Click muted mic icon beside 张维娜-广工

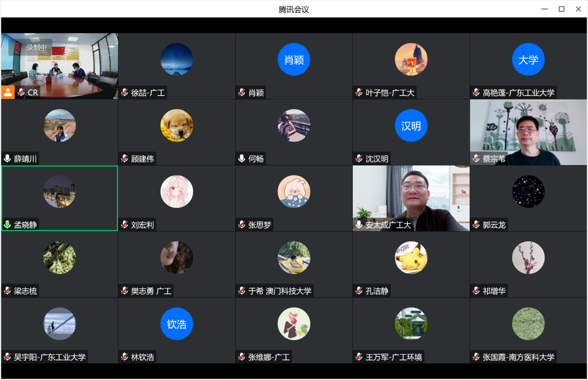point(242,357)
